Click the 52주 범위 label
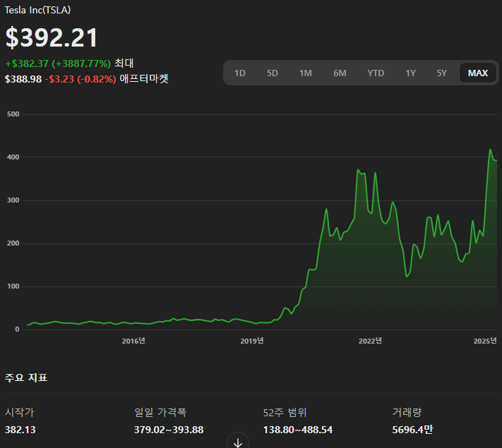This screenshot has width=502, height=448. (x=285, y=412)
